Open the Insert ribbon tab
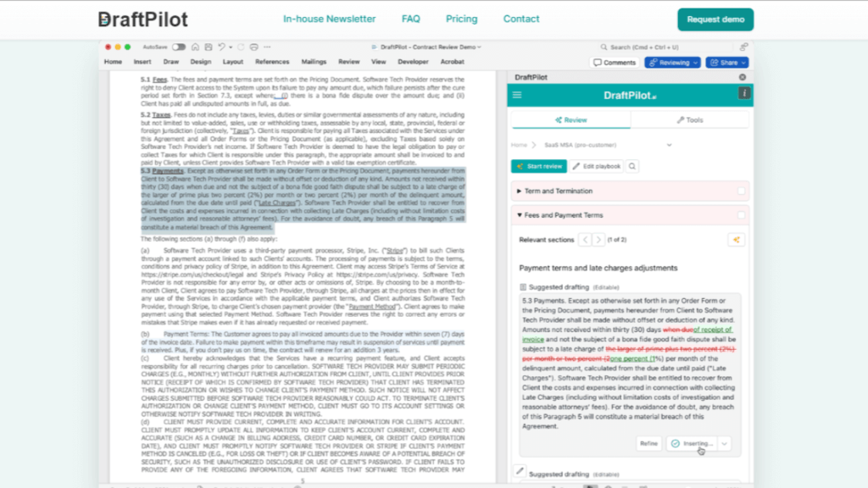The height and width of the screenshot is (488, 868). (x=142, y=62)
